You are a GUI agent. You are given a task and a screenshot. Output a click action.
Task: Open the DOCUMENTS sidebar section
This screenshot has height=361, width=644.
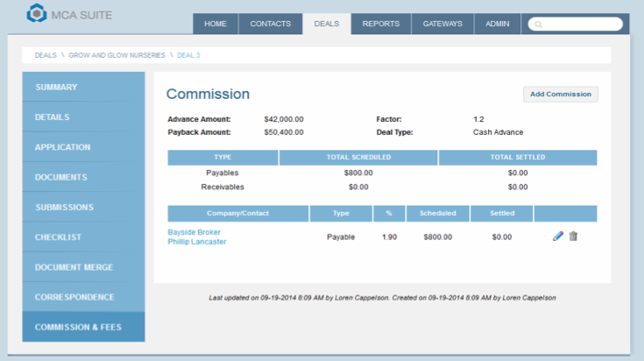coord(83,177)
